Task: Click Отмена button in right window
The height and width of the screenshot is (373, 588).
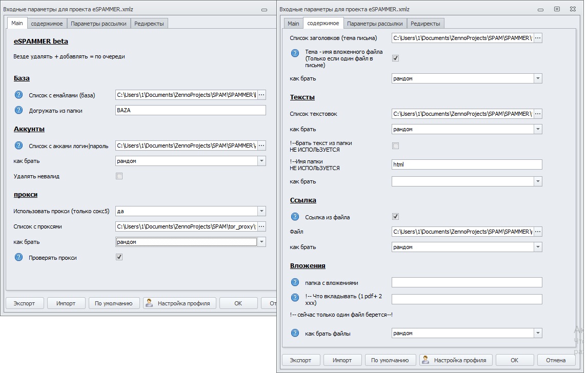Action: [556, 360]
